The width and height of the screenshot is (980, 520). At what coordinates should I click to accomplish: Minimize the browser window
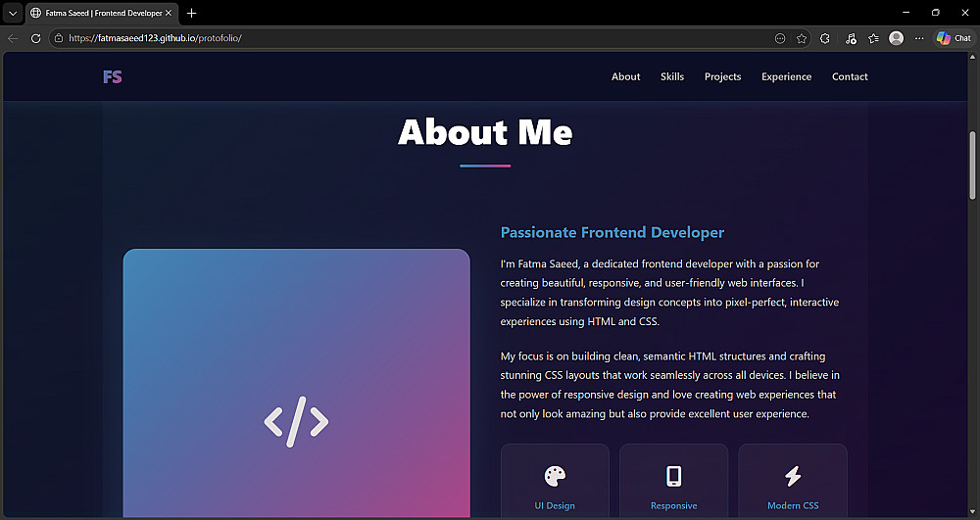click(906, 13)
